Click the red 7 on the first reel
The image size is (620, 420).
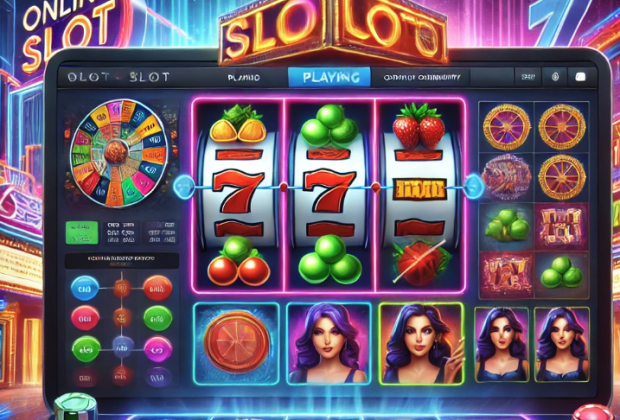click(237, 191)
